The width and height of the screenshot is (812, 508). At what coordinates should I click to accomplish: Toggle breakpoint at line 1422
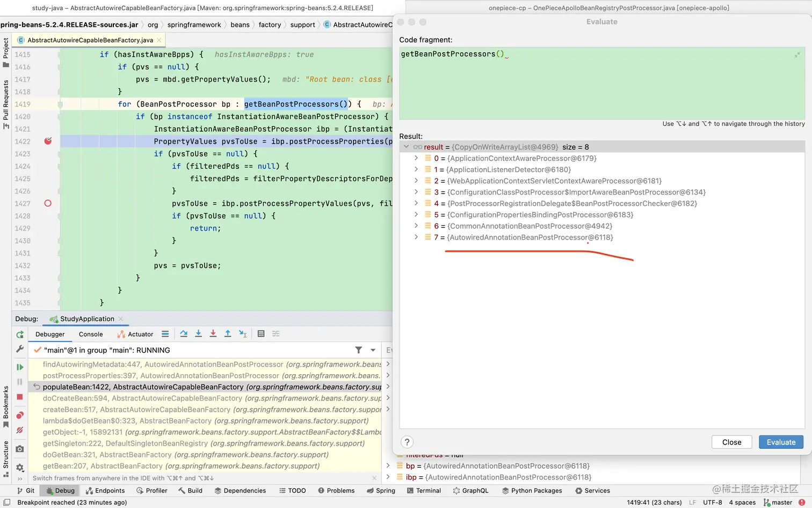click(48, 141)
